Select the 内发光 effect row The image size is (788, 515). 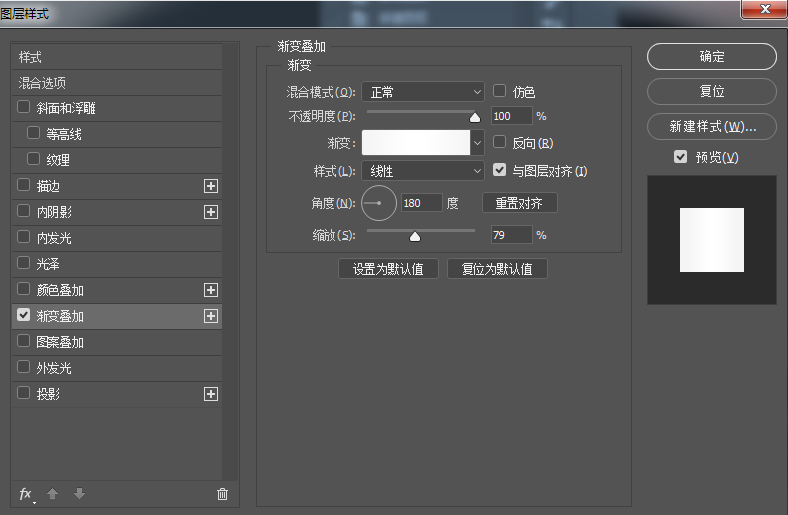(117, 238)
